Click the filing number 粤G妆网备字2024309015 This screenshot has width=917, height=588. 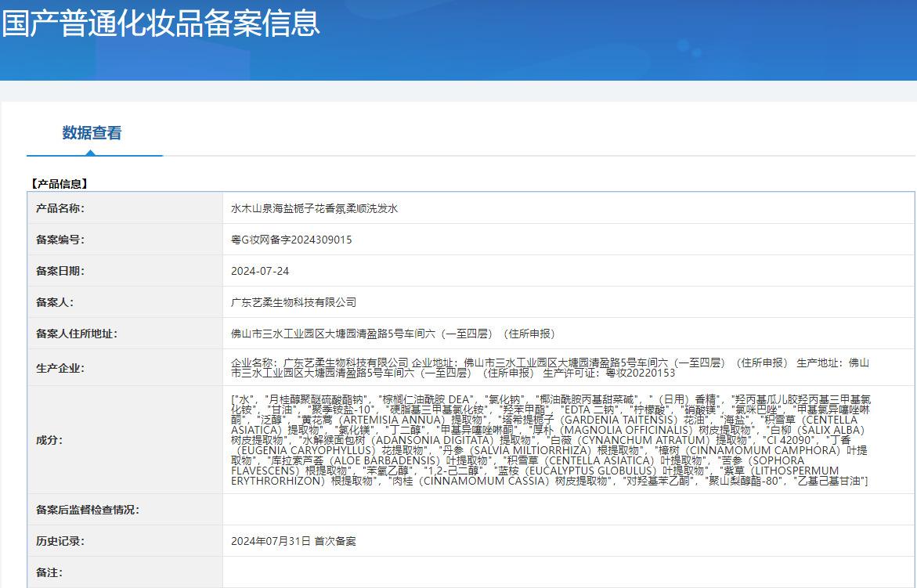pos(291,240)
